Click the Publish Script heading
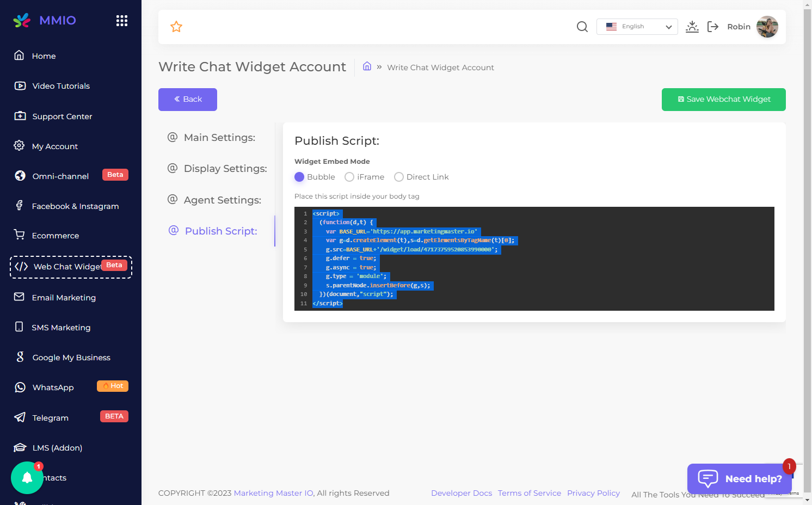Viewport: 812px width, 505px height. [337, 141]
